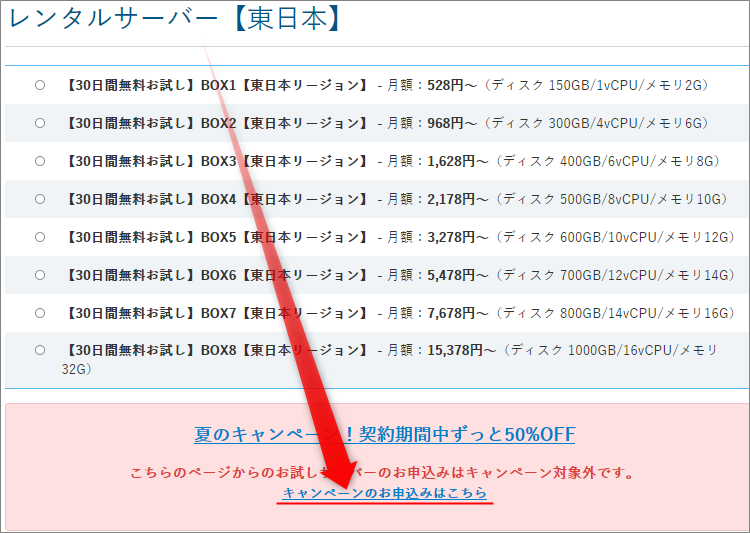Click the 15,378円 monthly price text
The width and height of the screenshot is (750, 533).
tap(460, 351)
